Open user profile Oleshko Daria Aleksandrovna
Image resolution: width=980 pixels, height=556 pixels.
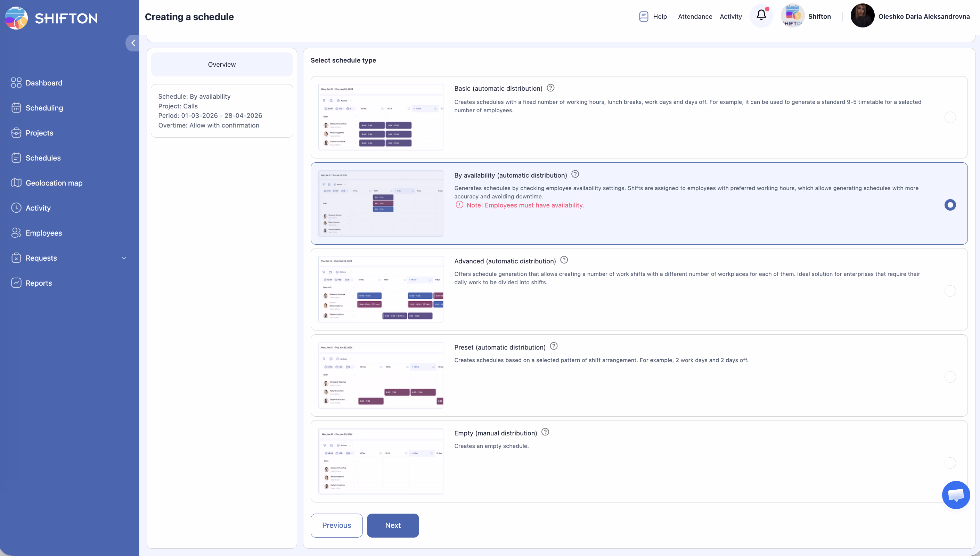(x=910, y=16)
